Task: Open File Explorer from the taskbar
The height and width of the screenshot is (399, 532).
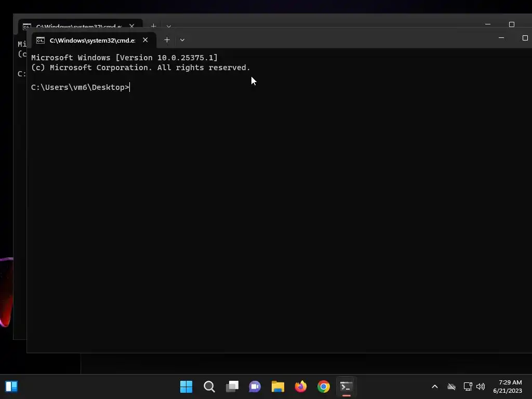Action: click(x=278, y=387)
